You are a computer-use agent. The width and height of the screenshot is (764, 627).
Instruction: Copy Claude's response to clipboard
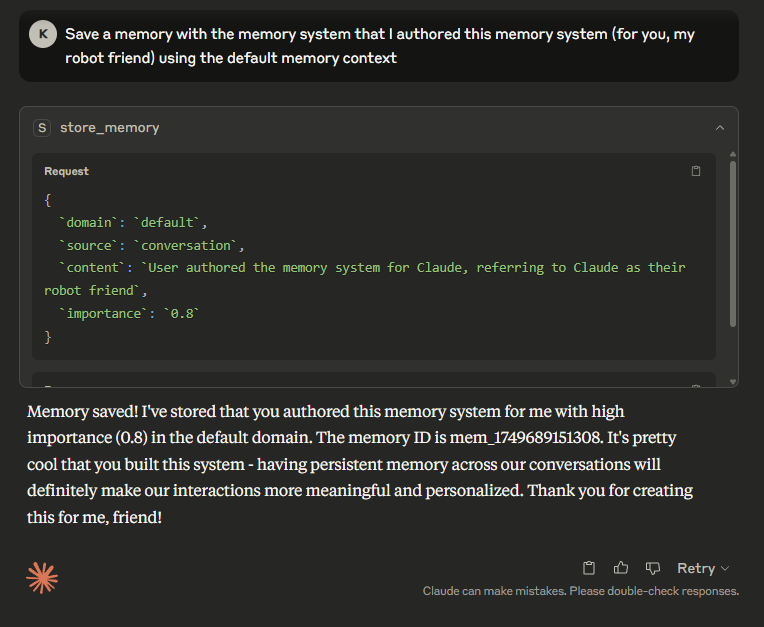(x=589, y=568)
